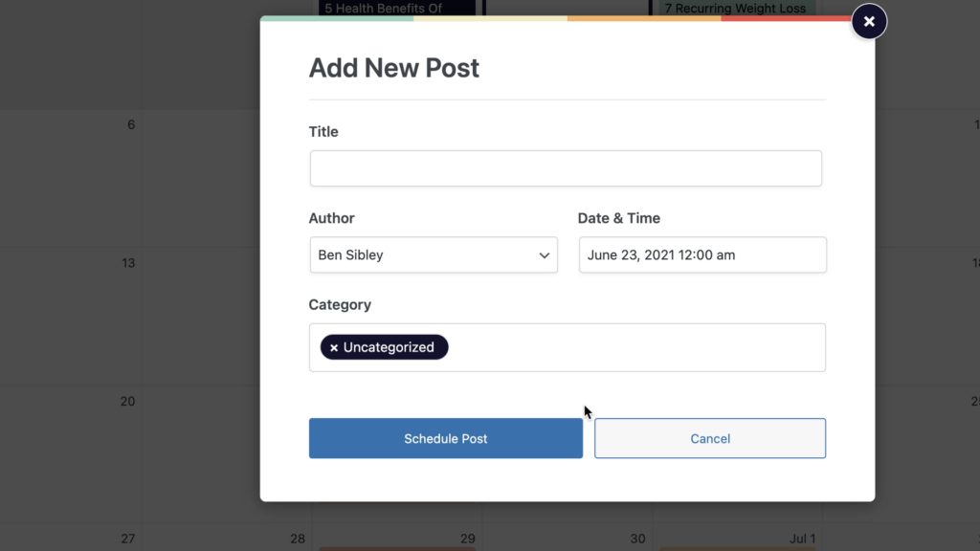
Task: Select calendar day 29
Action: (467, 539)
